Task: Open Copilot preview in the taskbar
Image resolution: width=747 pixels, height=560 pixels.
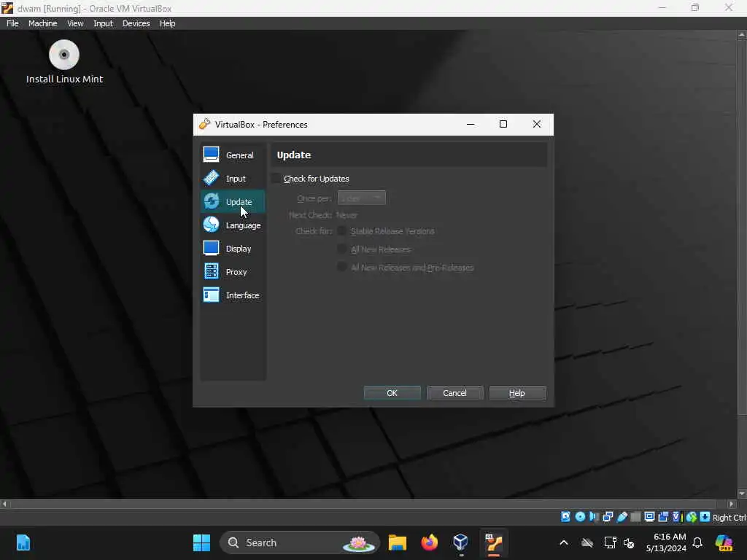Action: pos(724,542)
